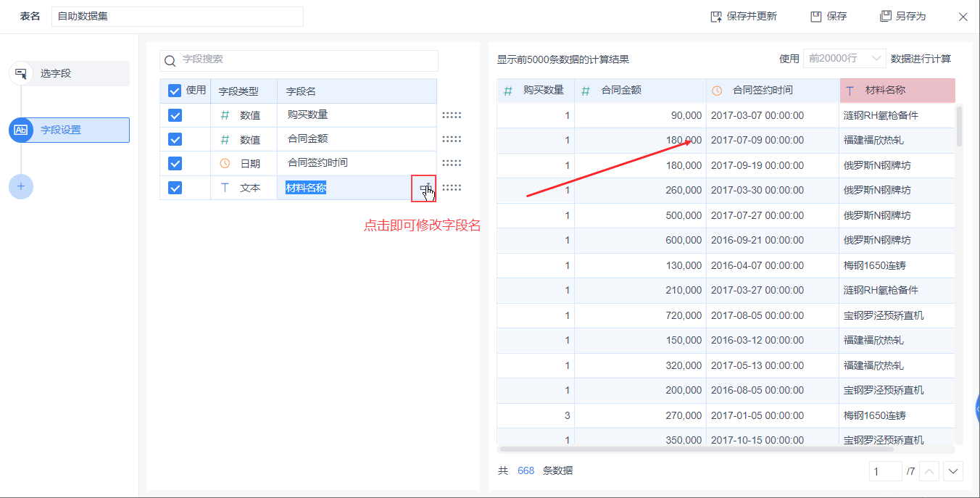Change date type for 合同签约时间 row

244,163
